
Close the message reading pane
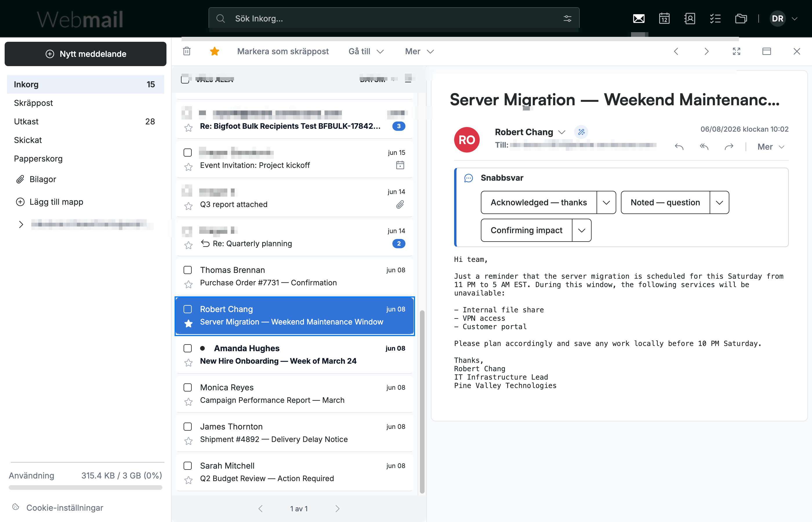coord(797,51)
